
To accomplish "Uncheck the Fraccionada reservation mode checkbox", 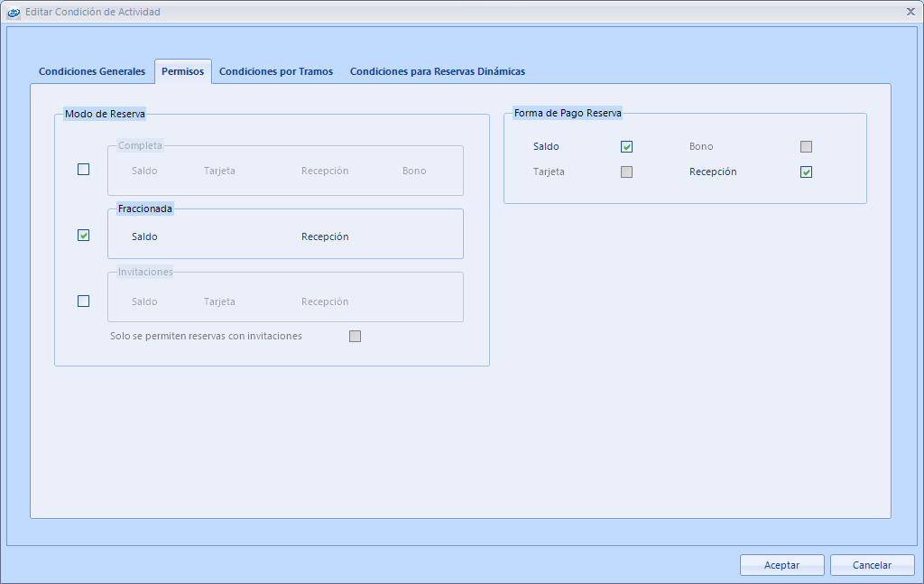I will (84, 236).
